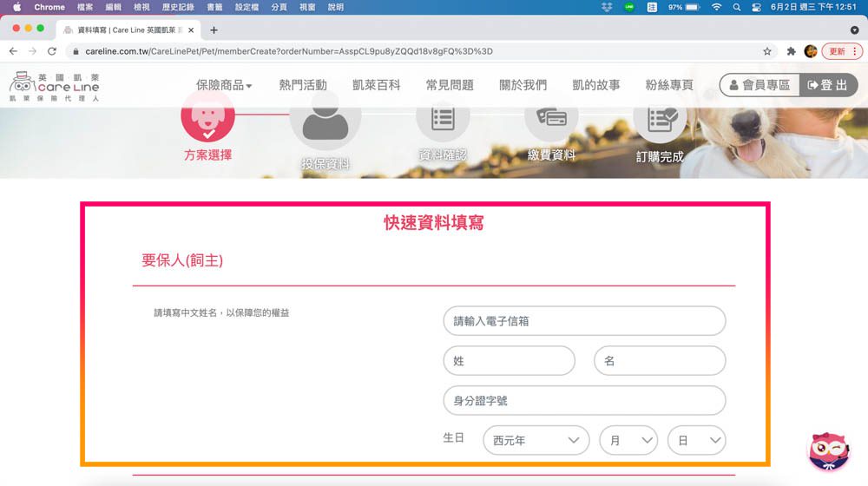The width and height of the screenshot is (868, 486).
Task: Open the 月 birth month dropdown
Action: click(x=628, y=440)
